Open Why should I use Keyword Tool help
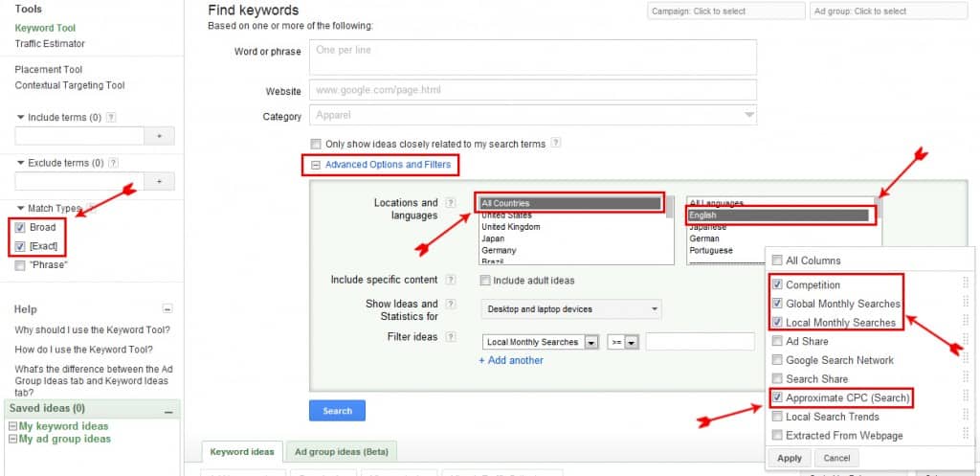Image resolution: width=980 pixels, height=476 pixels. tap(93, 330)
